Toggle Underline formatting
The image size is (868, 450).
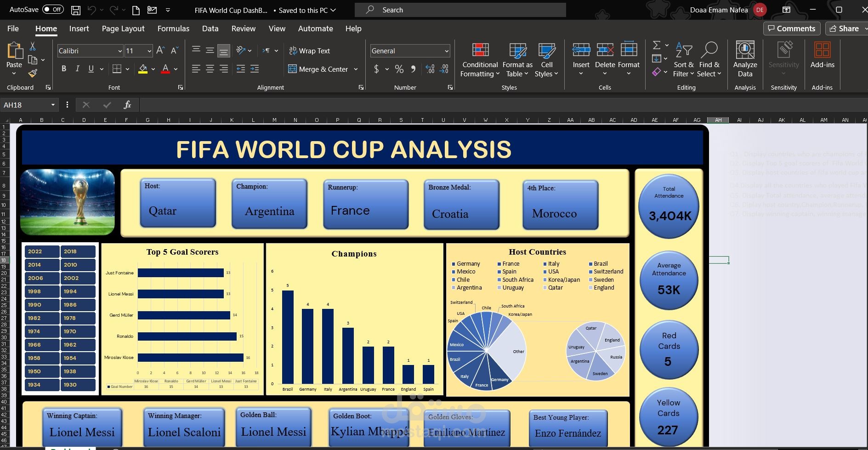click(x=91, y=69)
